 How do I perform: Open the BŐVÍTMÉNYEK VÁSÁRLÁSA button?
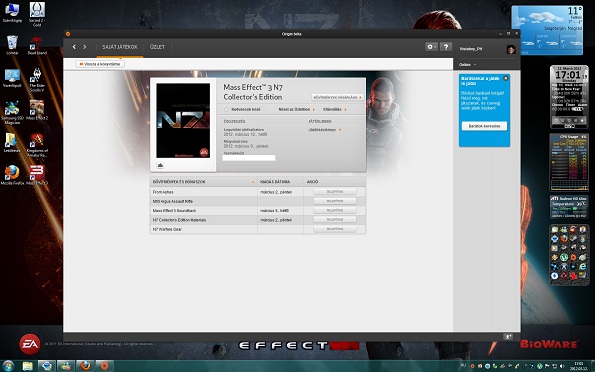tap(337, 97)
